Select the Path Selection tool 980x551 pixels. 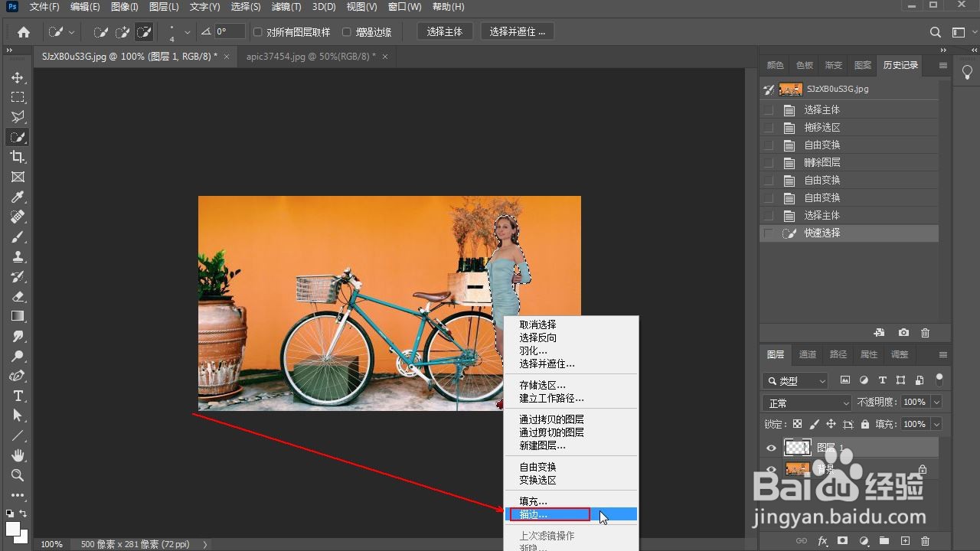(18, 416)
